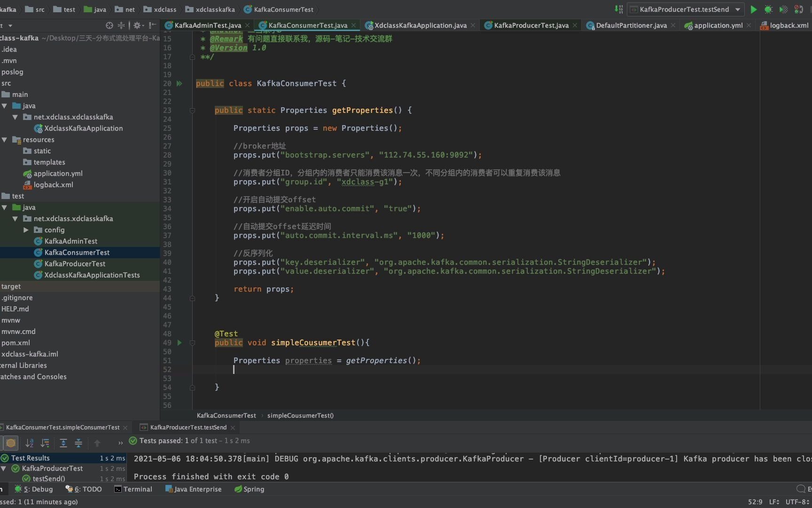Open the Terminal tool window
Image resolution: width=812 pixels, height=508 pixels.
pos(133,489)
